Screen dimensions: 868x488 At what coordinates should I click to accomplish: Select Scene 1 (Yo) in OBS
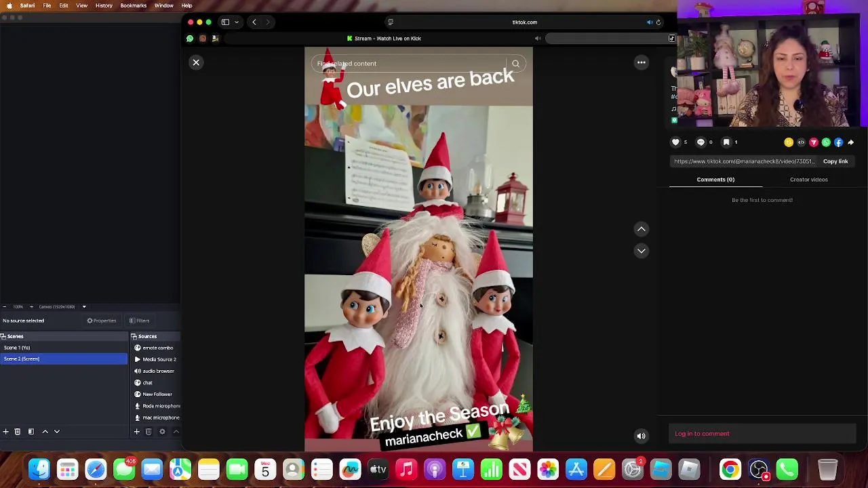[64, 348]
